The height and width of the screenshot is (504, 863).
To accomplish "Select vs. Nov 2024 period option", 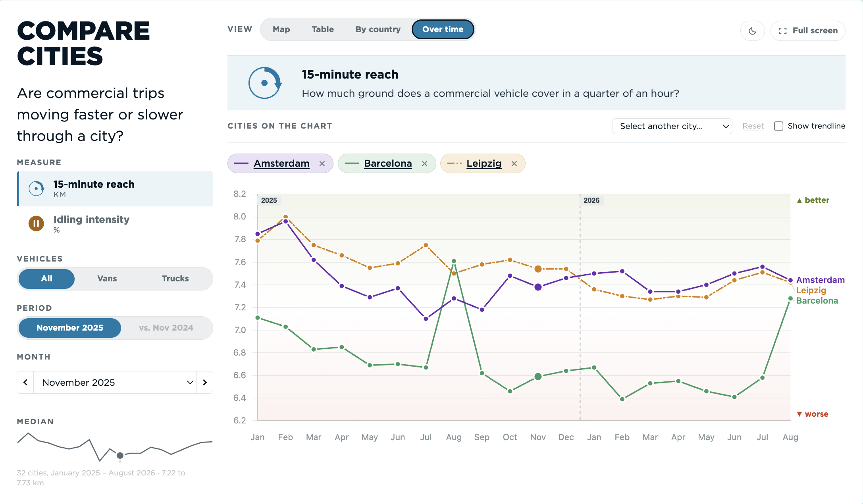I will (166, 328).
